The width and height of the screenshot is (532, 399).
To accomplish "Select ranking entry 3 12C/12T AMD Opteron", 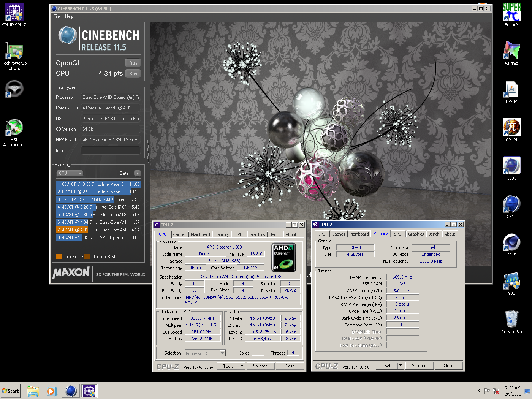I will point(98,199).
